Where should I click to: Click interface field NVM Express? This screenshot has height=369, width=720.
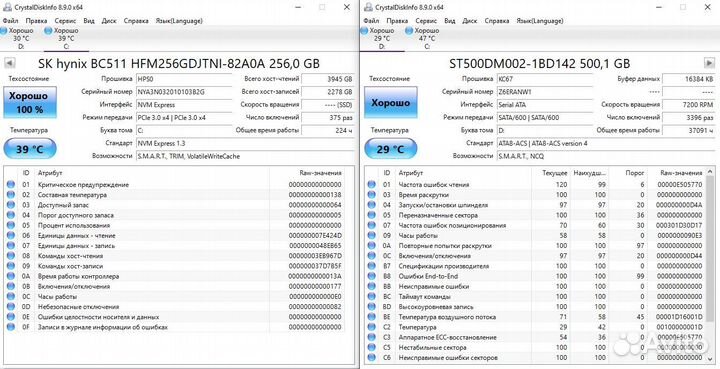[184, 104]
